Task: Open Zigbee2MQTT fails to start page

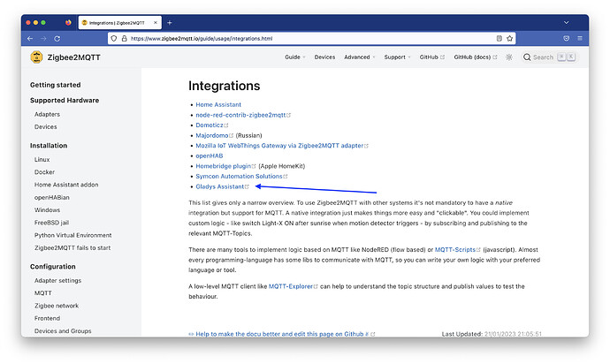Action: 72,247
